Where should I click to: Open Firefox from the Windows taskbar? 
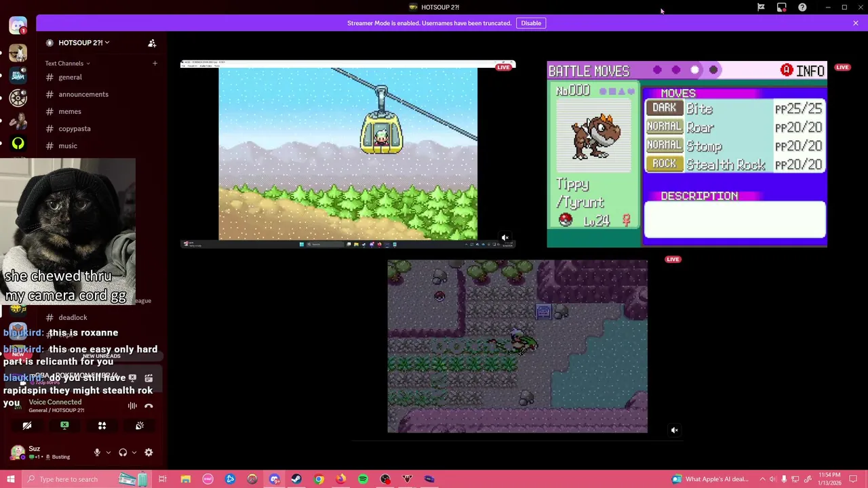(340, 479)
